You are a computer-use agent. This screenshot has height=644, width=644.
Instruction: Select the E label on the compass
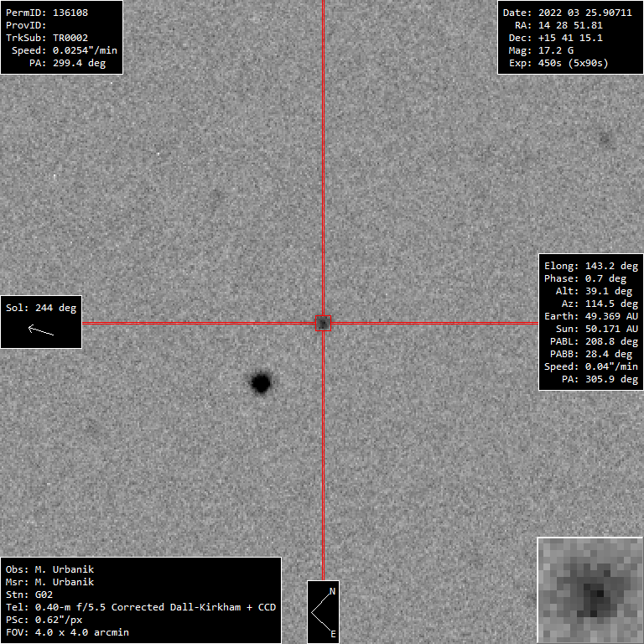332,634
